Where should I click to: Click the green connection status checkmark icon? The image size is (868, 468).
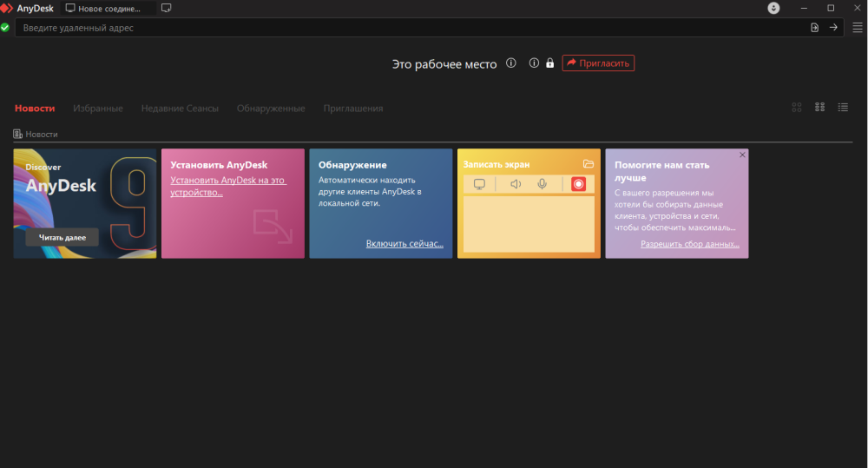coord(5,28)
